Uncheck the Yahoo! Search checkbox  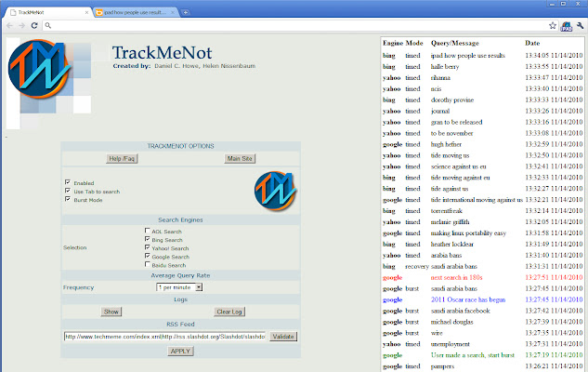click(x=148, y=247)
